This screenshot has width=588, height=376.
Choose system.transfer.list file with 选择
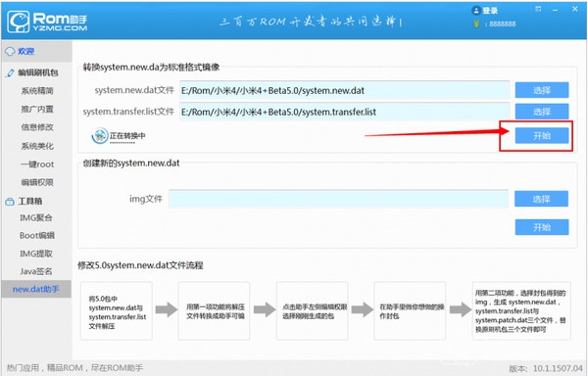[542, 112]
